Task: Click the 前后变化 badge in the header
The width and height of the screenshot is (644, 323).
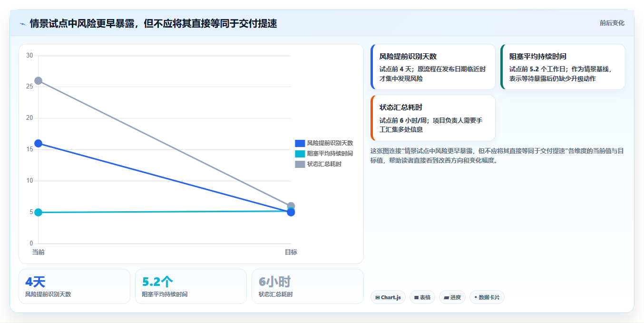Action: (612, 23)
